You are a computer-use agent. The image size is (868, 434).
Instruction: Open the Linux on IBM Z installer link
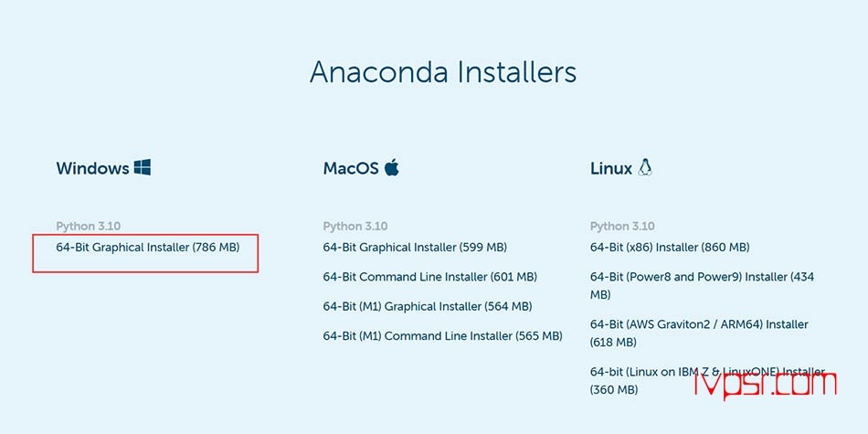click(707, 381)
